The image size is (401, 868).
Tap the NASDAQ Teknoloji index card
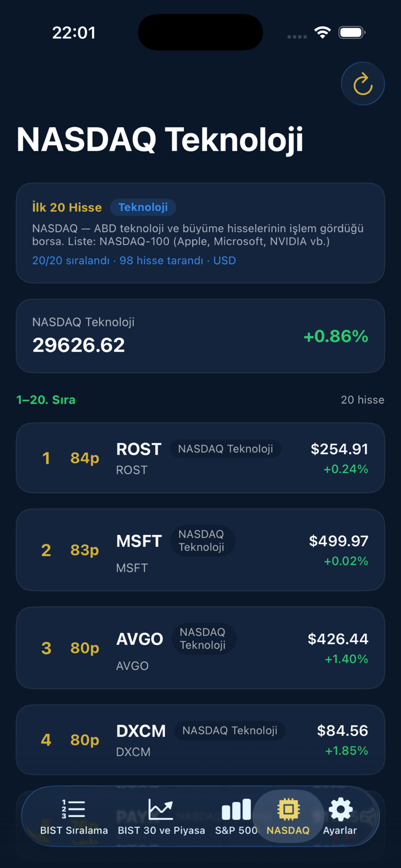(200, 336)
